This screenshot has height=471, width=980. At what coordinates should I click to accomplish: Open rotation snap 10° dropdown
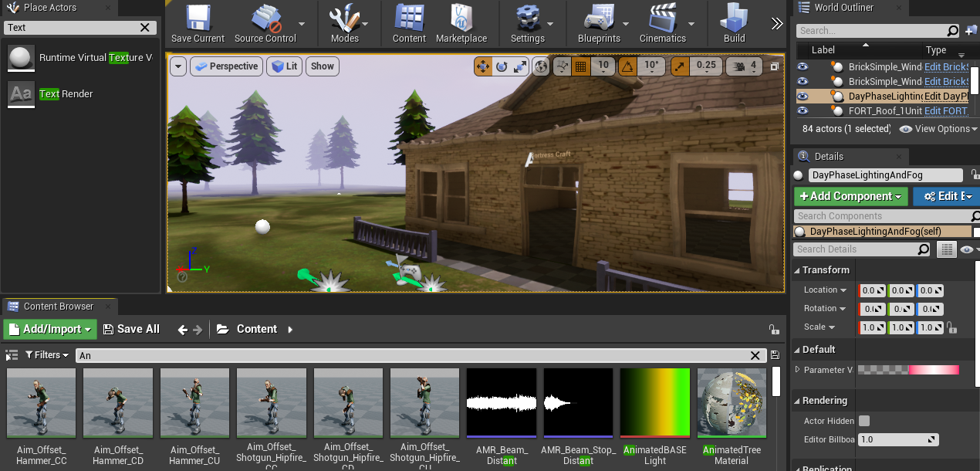[x=652, y=66]
